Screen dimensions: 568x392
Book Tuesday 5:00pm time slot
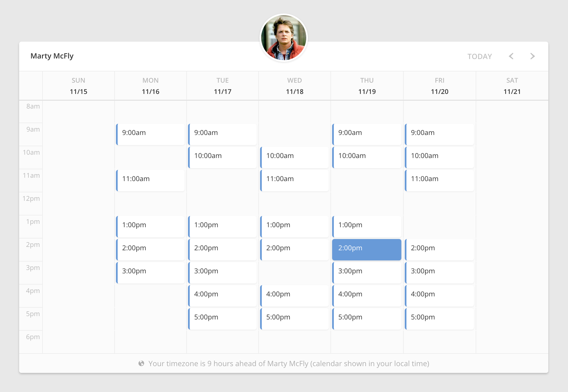[222, 319]
